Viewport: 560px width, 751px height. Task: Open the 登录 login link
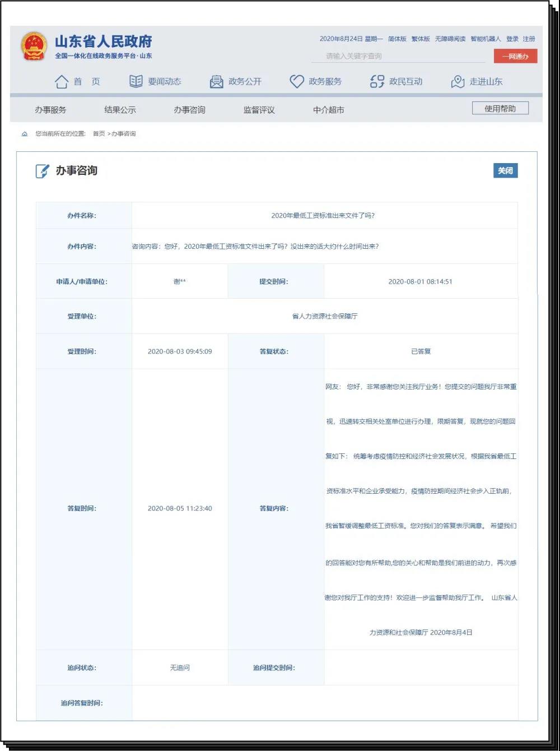point(512,39)
